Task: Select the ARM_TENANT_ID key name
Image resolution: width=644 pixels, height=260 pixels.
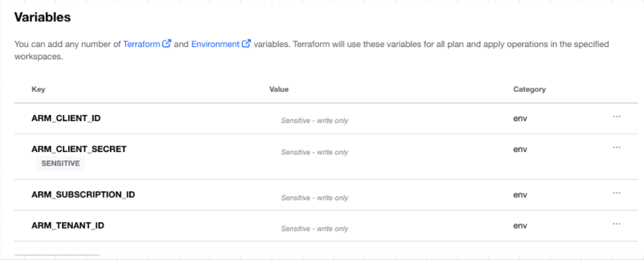Action: 67,225
